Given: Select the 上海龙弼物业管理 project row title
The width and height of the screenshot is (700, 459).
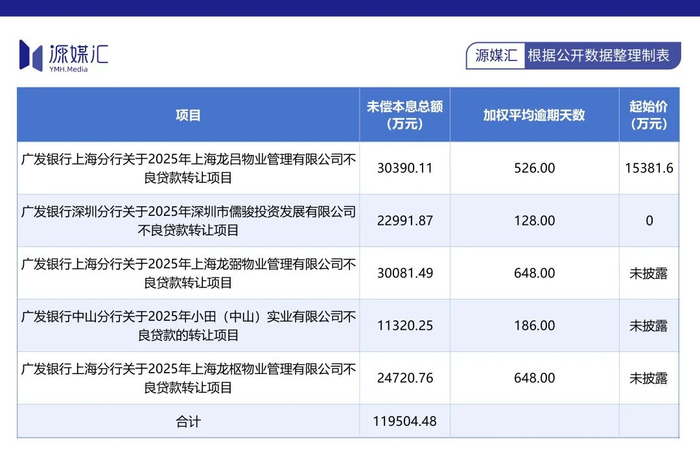Looking at the screenshot, I should click(188, 273).
